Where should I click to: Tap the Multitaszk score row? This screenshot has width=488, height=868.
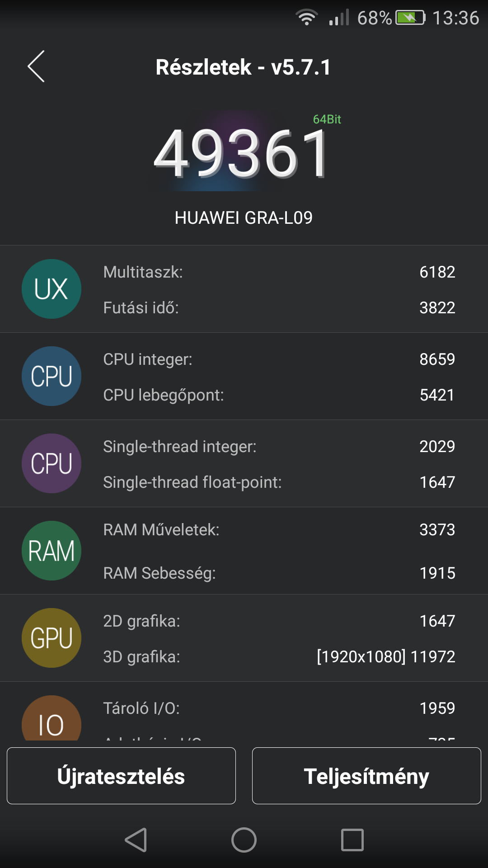click(x=279, y=272)
